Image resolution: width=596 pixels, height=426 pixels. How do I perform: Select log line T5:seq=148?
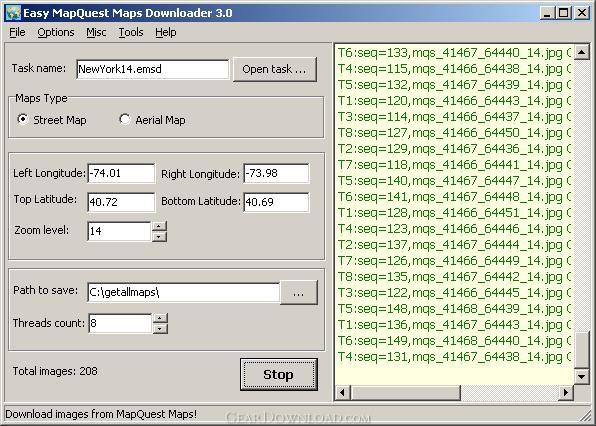pos(455,309)
